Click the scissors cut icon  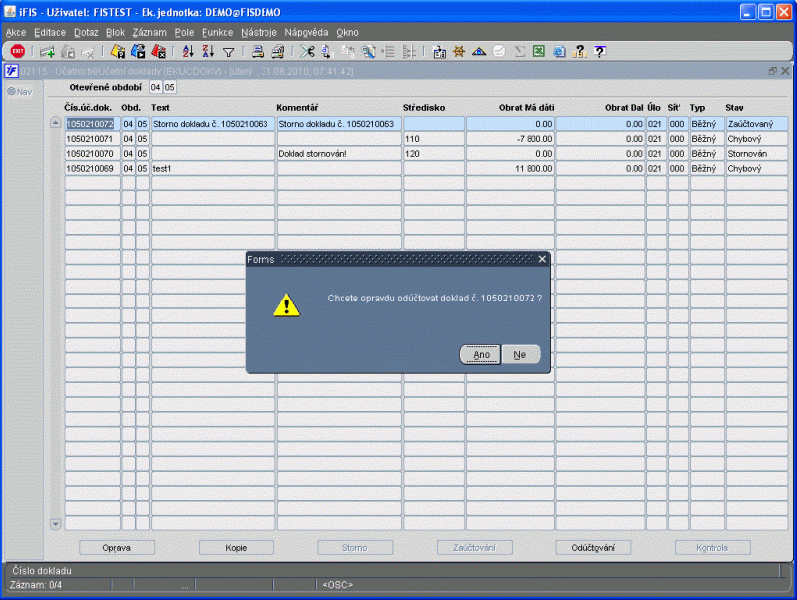pos(307,51)
